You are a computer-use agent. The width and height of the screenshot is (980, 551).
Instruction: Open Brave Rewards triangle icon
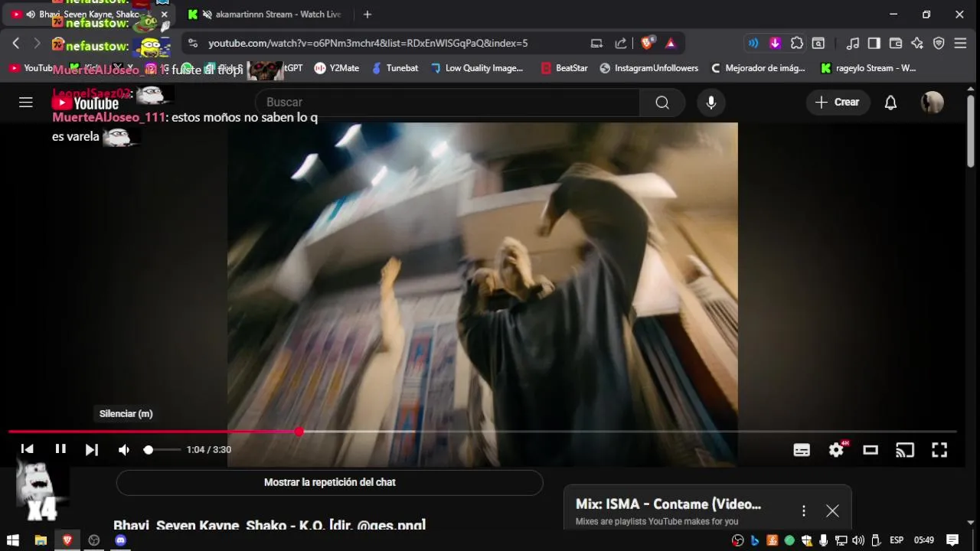tap(671, 44)
